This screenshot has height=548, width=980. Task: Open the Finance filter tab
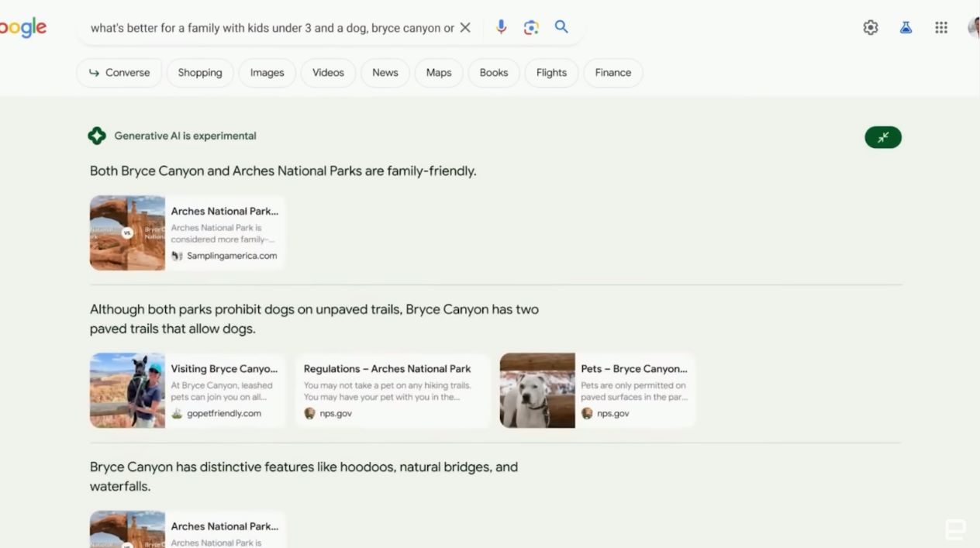tap(612, 73)
